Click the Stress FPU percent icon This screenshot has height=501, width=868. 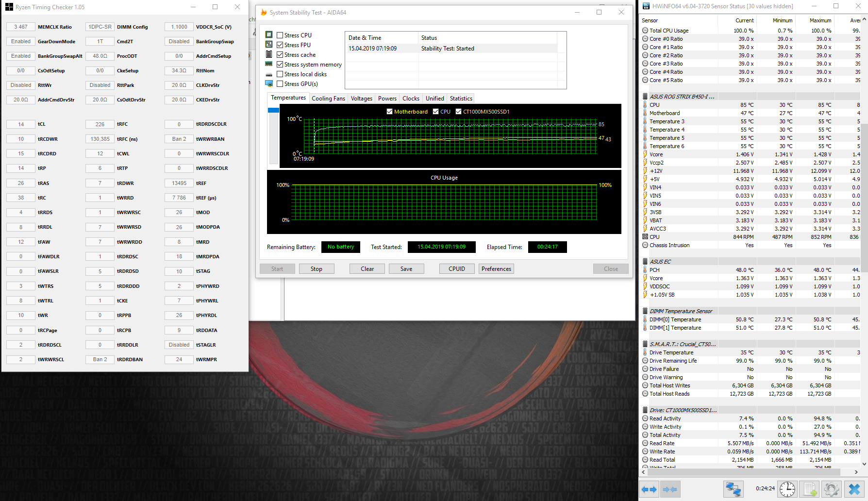[x=269, y=45]
